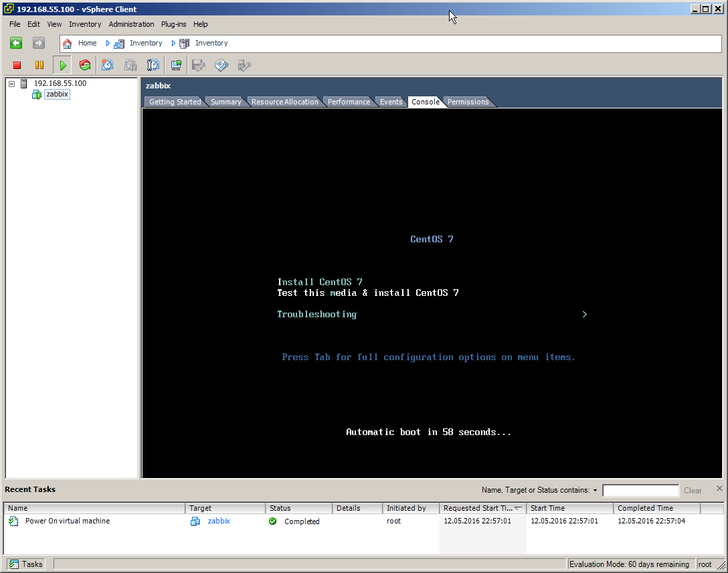This screenshot has width=728, height=573.
Task: Click the Recent Tasks filter text field
Action: click(640, 491)
